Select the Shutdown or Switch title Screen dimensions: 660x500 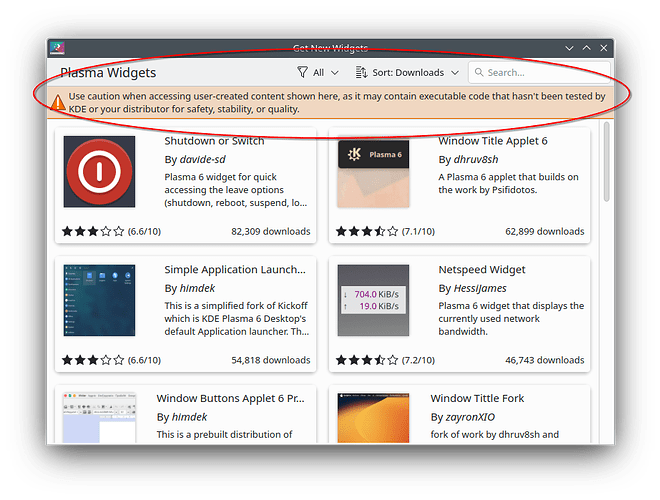click(x=214, y=141)
